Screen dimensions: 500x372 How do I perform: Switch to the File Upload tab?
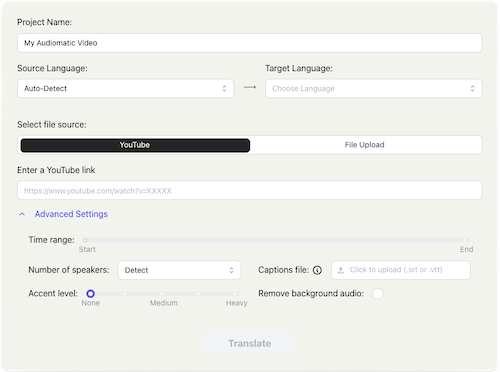coord(364,145)
